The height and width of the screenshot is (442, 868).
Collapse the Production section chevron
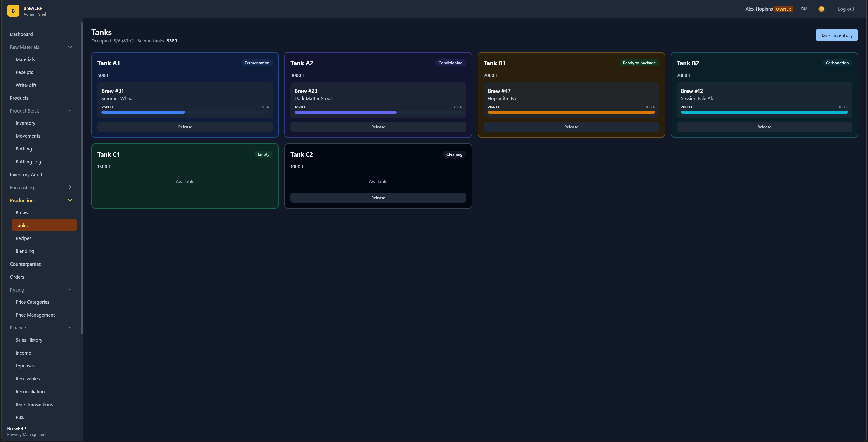click(70, 200)
